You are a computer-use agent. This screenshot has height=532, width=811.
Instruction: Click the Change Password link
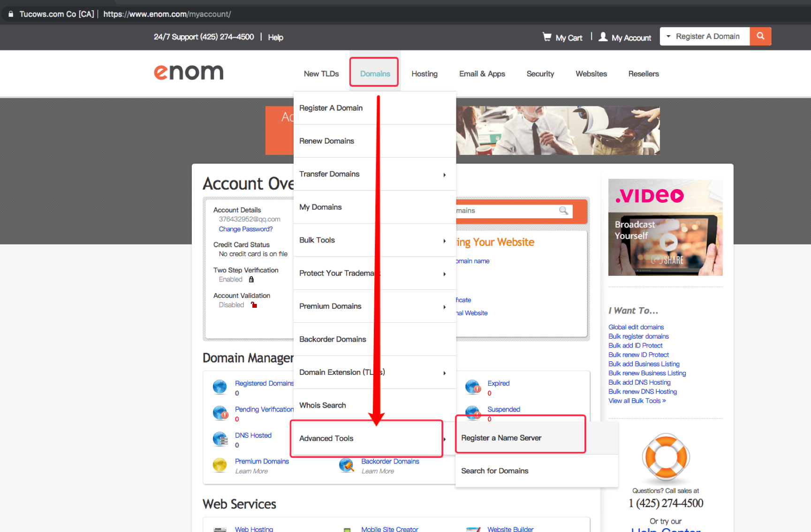245,229
